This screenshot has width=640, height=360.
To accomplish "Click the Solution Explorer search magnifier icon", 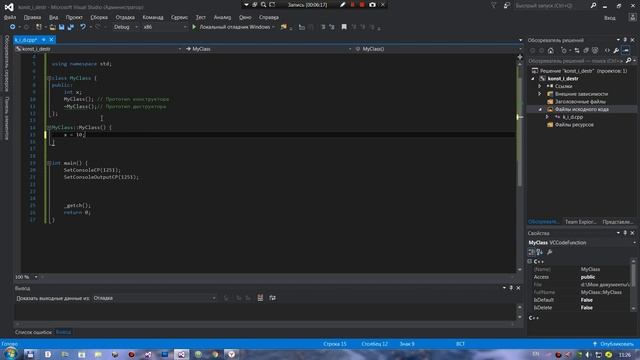I will (629, 60).
